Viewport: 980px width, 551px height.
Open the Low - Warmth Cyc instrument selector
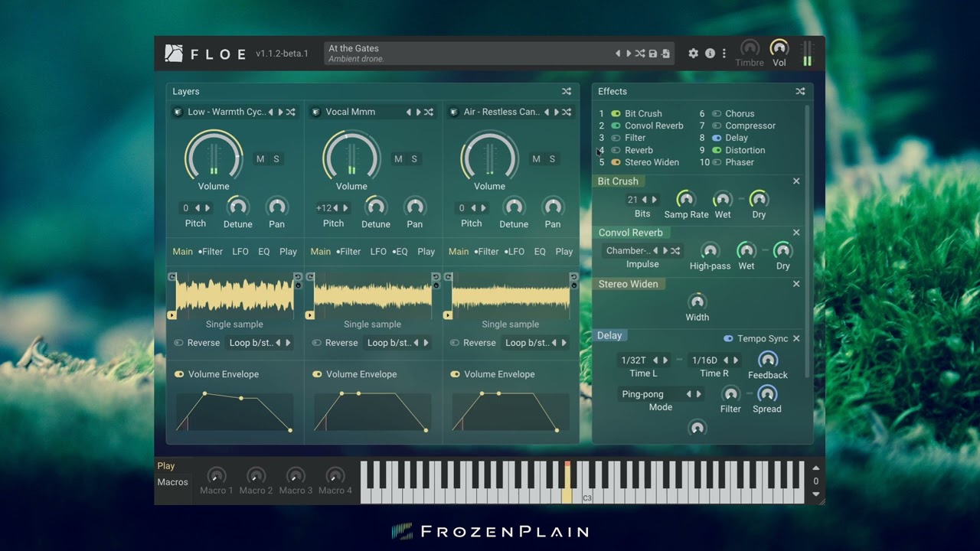(x=227, y=112)
